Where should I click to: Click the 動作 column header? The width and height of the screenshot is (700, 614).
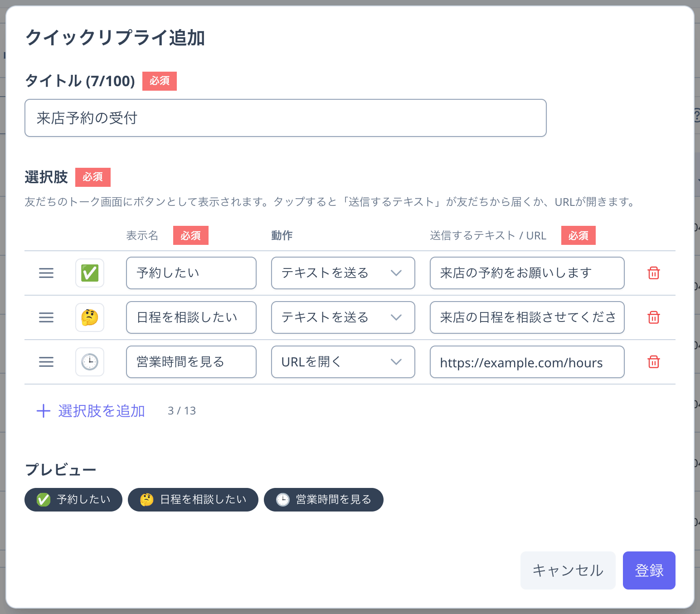(x=282, y=235)
